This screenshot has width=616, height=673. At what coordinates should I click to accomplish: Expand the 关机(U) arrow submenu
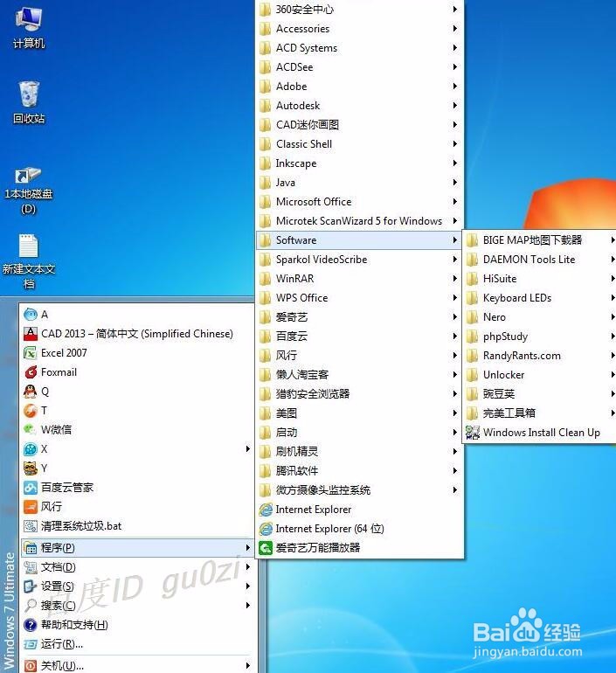[247, 666]
